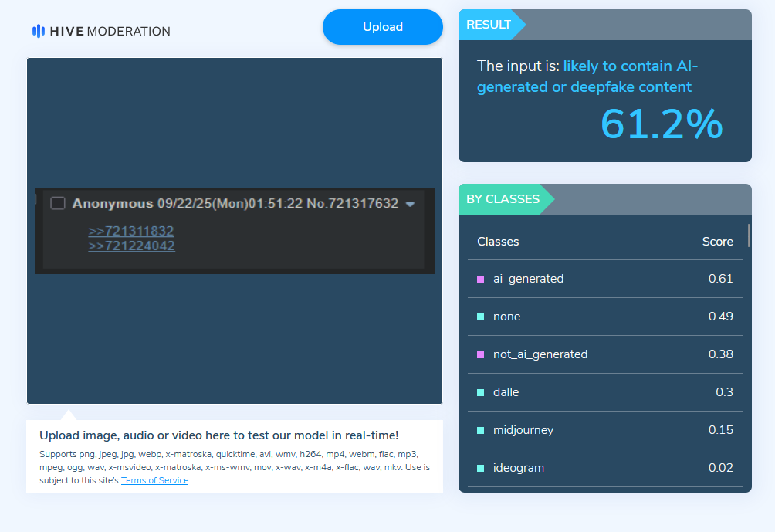Click the ideogram class label

(519, 468)
